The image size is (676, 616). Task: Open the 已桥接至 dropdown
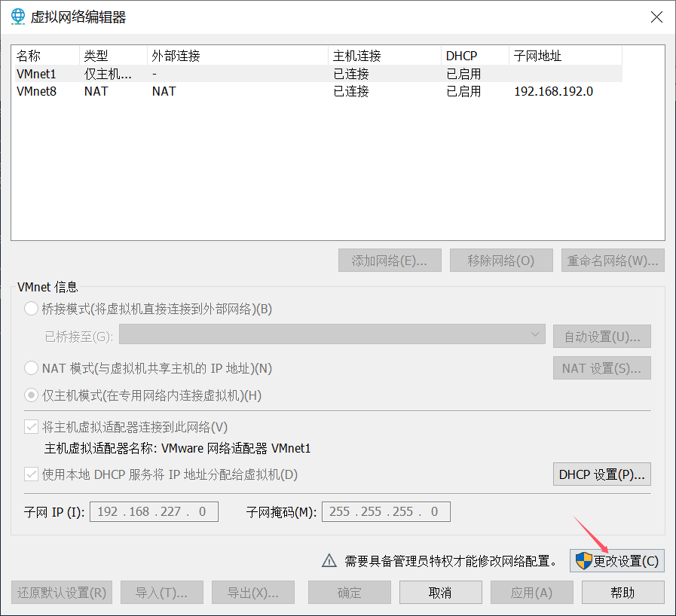(x=332, y=334)
